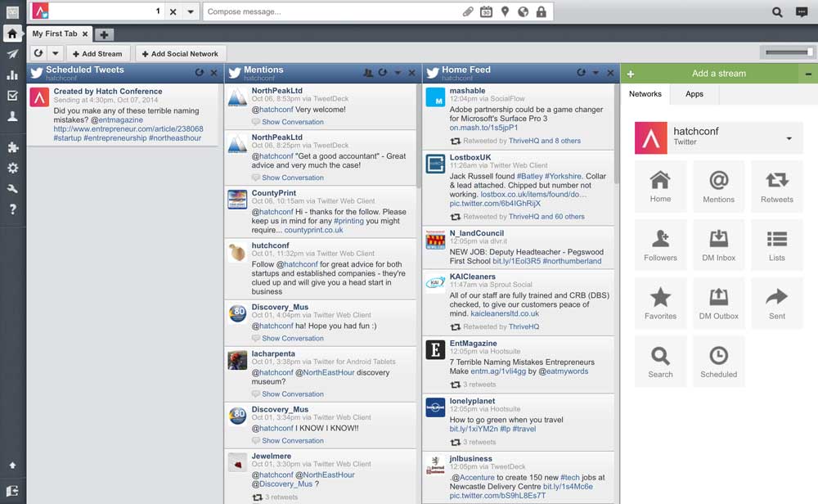Click the location pin icon

coord(505,11)
